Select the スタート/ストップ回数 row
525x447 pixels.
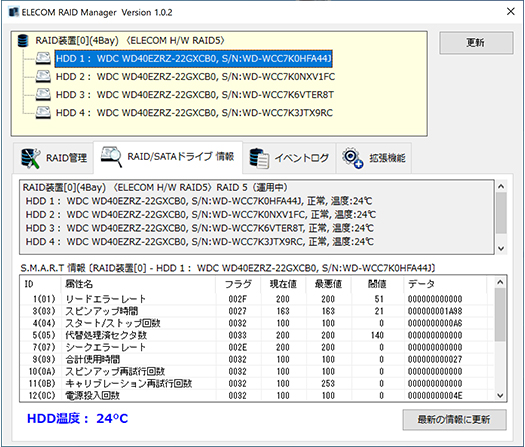point(256,323)
